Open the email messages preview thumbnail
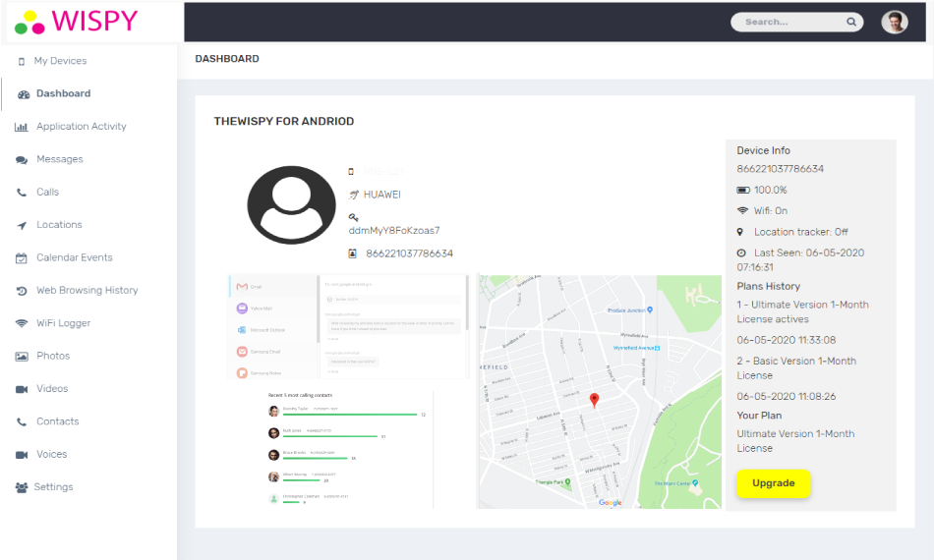This screenshot has height=560, width=934. tap(347, 327)
